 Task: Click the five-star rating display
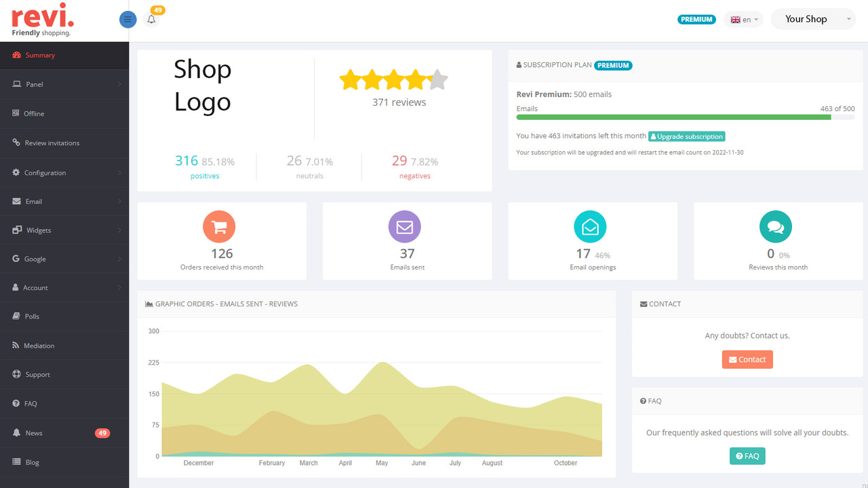(x=394, y=80)
